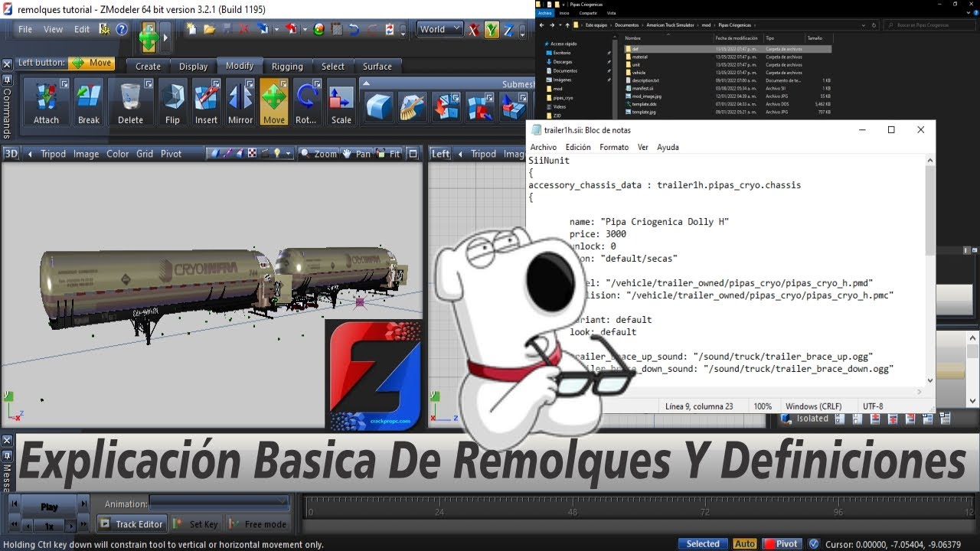Screen dimensions: 980x551
Task: Expand viewport shading options dropdown arrow
Action: (x=288, y=154)
